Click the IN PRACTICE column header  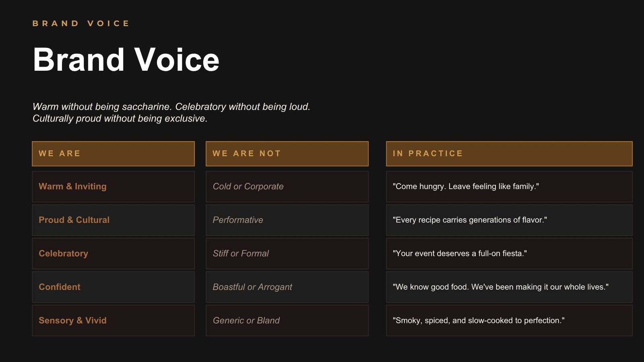click(x=509, y=154)
